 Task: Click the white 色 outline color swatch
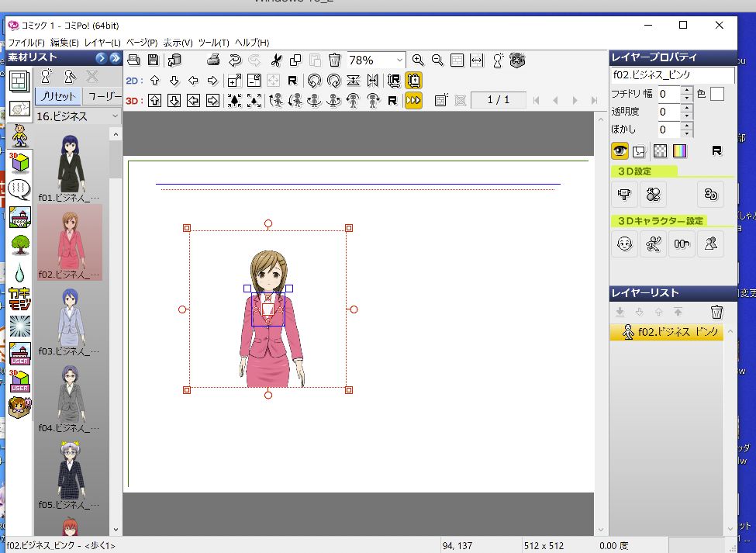(716, 94)
